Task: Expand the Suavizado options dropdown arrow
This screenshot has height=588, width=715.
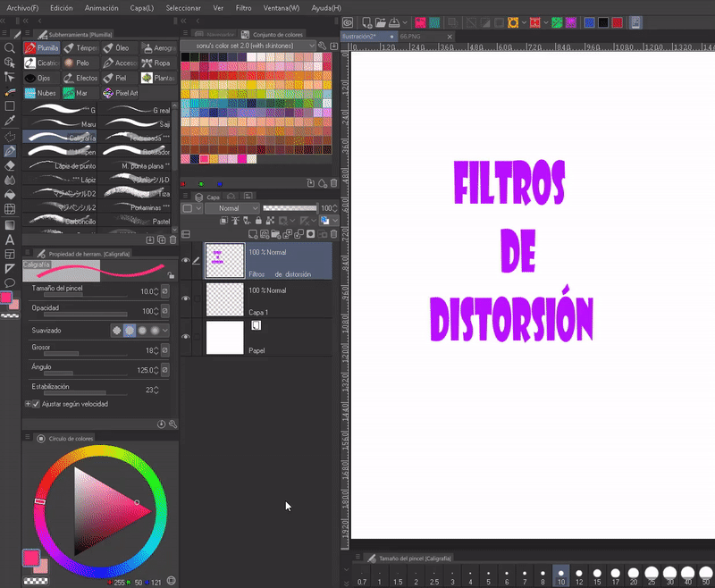Action: 165,331
